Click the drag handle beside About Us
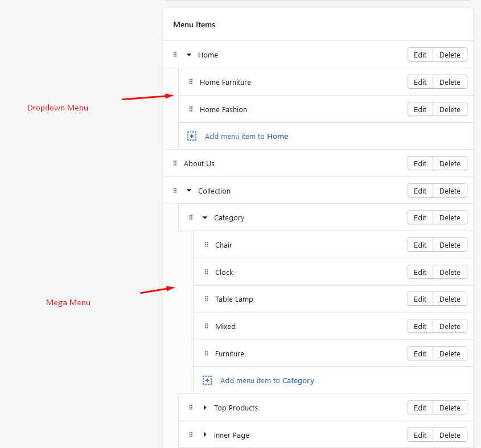 [x=175, y=163]
